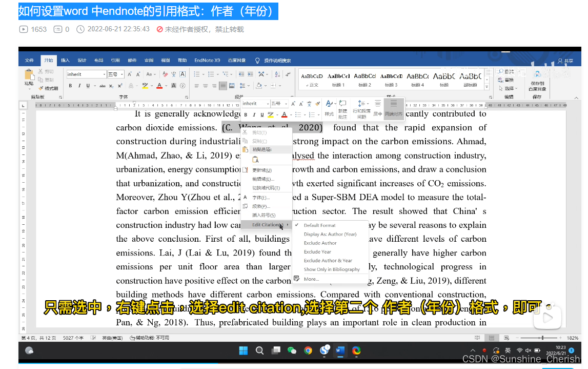Viewport: 588px width, 369px height.
Task: Choose Display As: Author (Year) option
Action: (x=330, y=234)
